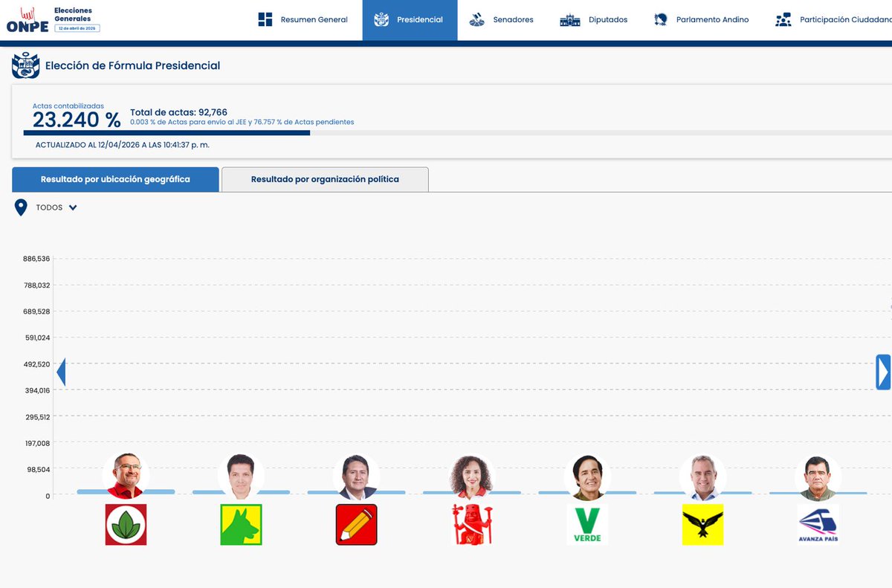Click the VERDE party logo
892x588 pixels.
coord(587,525)
